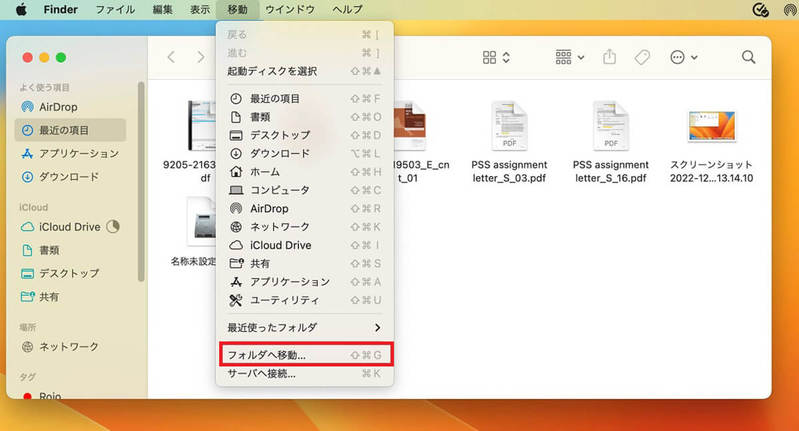
Task: Select アプリケーション in the 移動 menu
Action: (304, 282)
